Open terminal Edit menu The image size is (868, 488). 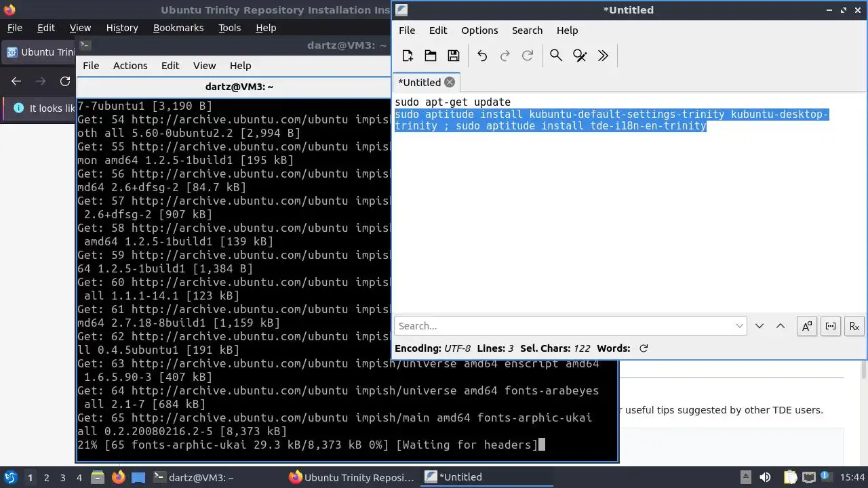(x=170, y=66)
